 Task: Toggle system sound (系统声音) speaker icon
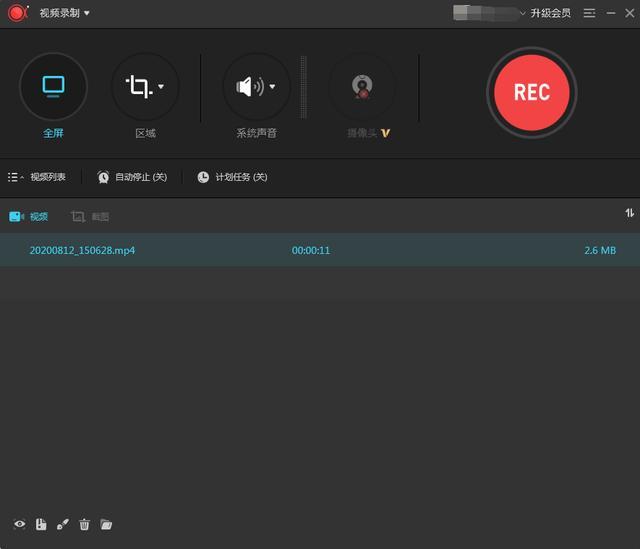[249, 86]
